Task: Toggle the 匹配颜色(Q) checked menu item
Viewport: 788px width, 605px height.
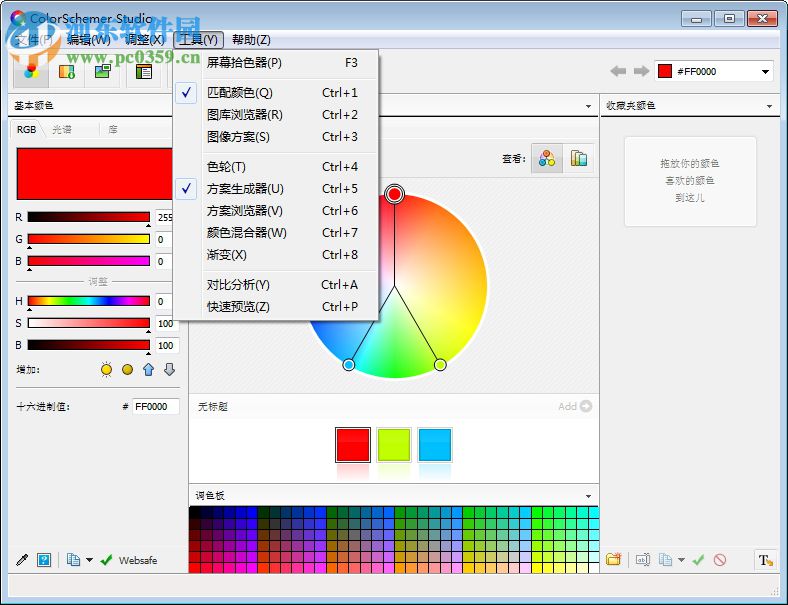Action: coord(275,92)
